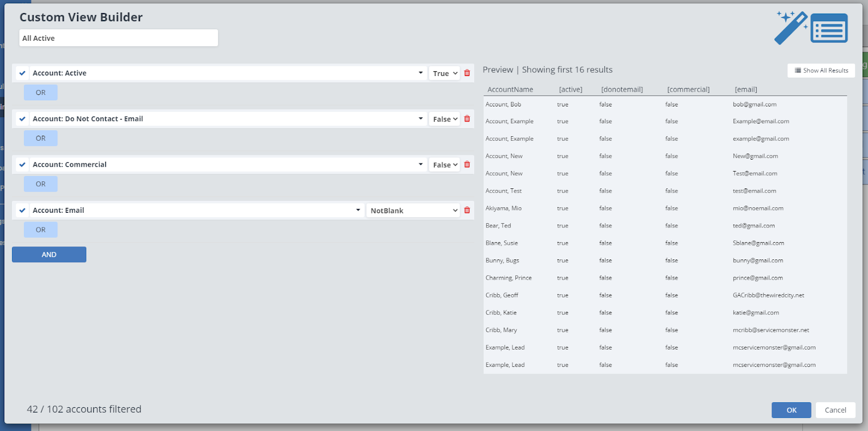Delete the Account: Email filter row
Image resolution: width=868 pixels, height=431 pixels.
point(467,210)
